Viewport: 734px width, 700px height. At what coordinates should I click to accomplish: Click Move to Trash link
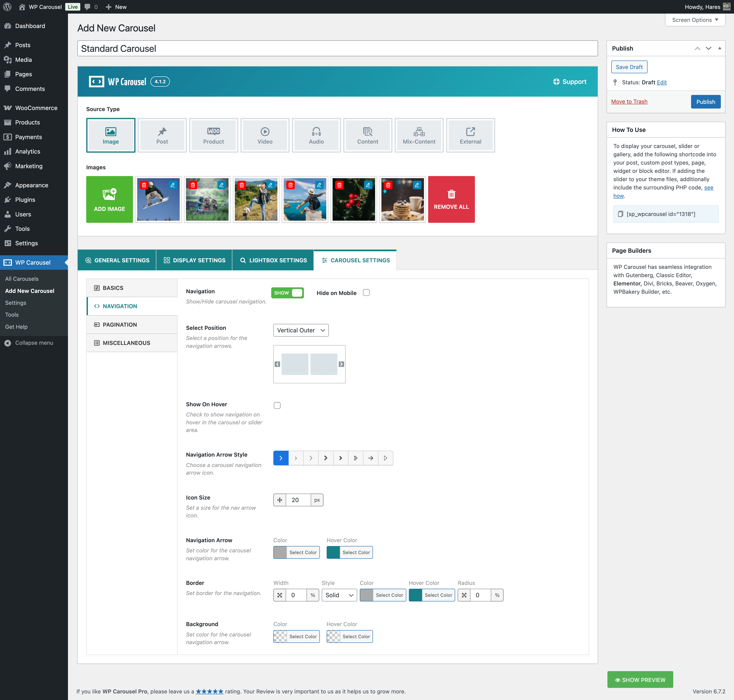pos(629,102)
